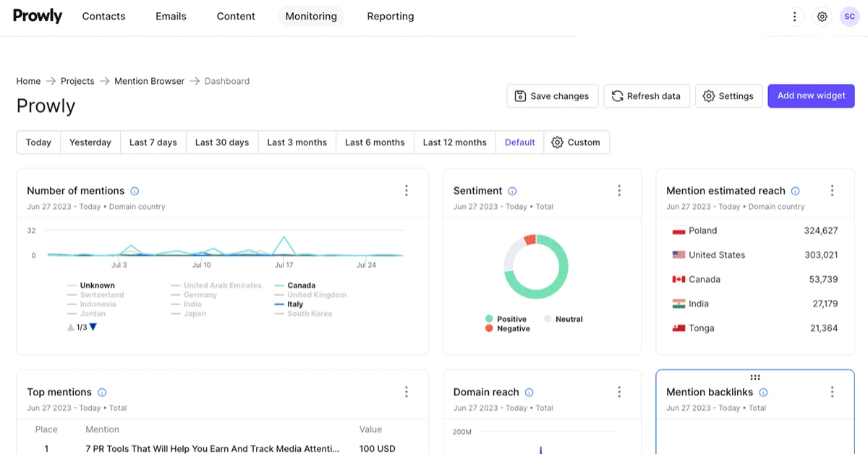Open the gear settings icon in top bar
The height and width of the screenshot is (454, 868).
tap(822, 17)
